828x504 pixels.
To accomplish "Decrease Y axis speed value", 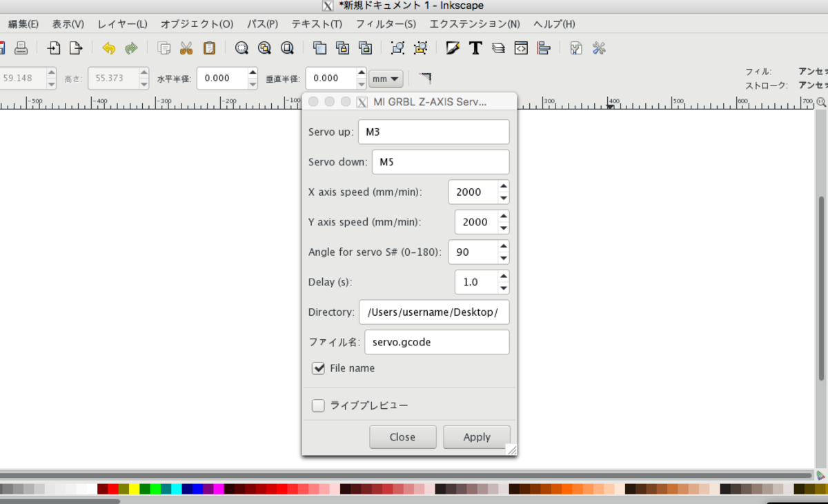I will [504, 228].
